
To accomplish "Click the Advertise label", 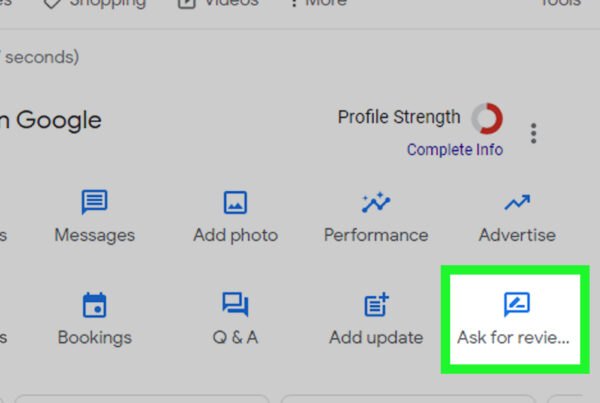I will point(517,235).
